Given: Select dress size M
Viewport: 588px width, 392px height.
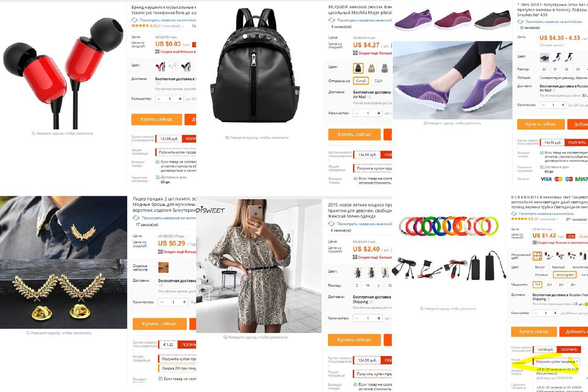Looking at the screenshot, I should 367,285.
